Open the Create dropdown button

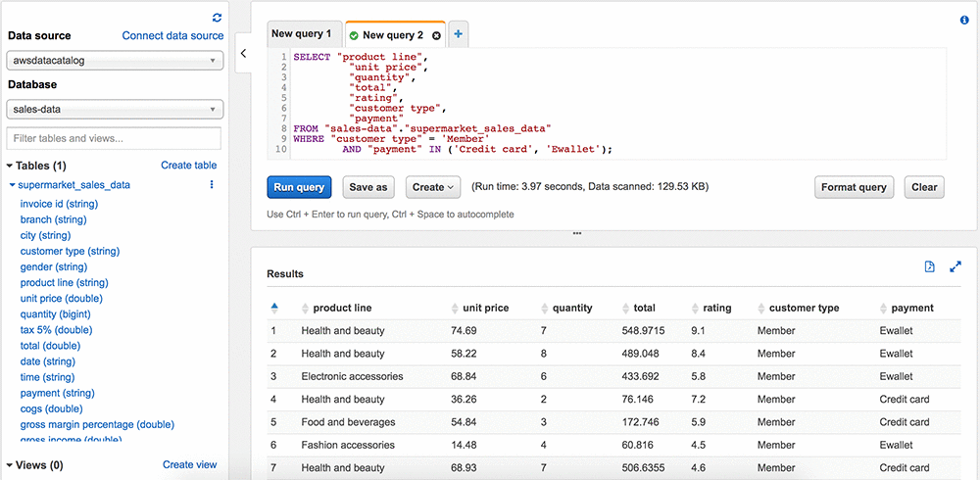tap(432, 187)
